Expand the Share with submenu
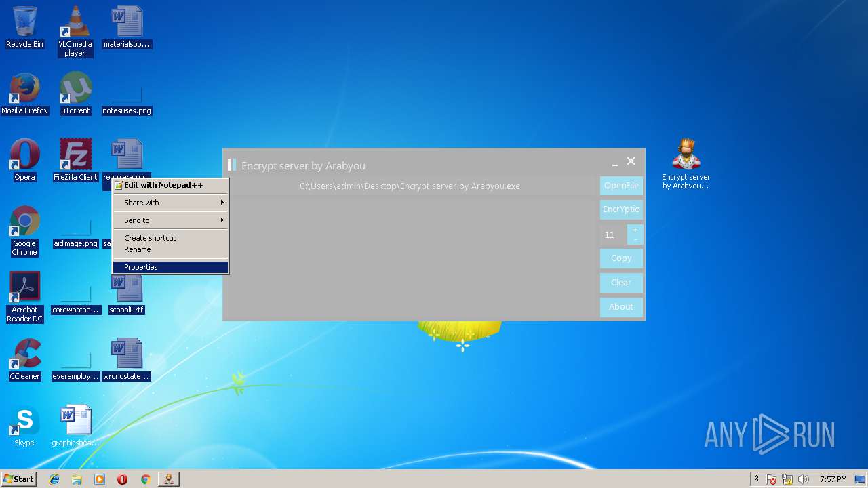The image size is (868, 488). (x=170, y=203)
